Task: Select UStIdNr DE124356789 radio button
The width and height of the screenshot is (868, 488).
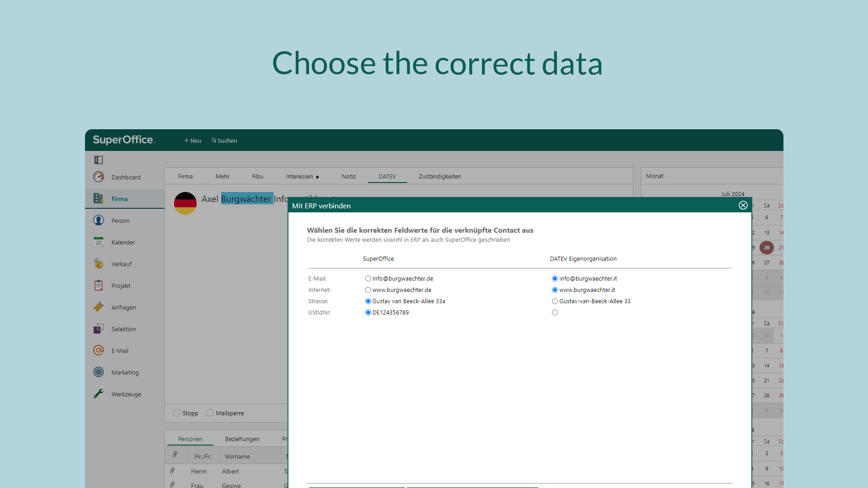Action: point(368,313)
